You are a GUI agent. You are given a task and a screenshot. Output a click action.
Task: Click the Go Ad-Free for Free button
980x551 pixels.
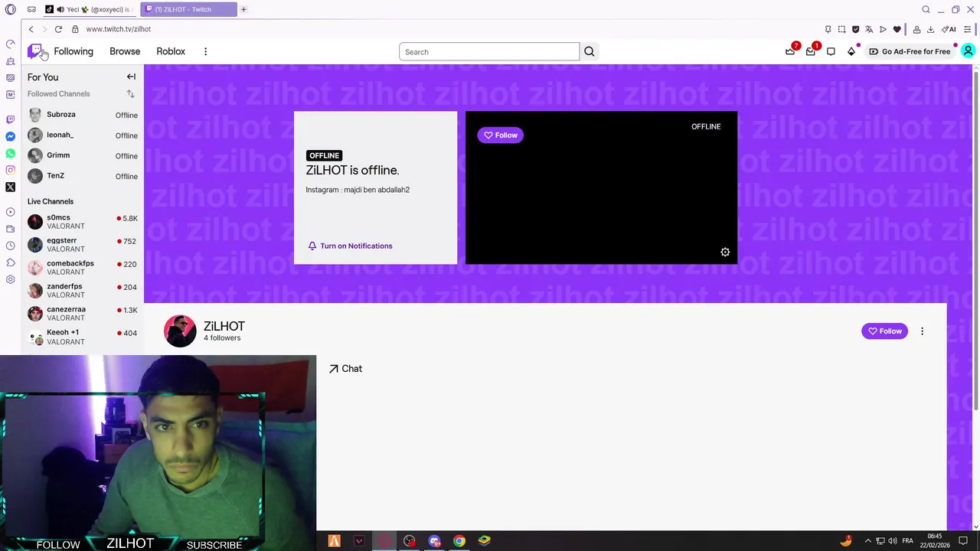pos(910,51)
